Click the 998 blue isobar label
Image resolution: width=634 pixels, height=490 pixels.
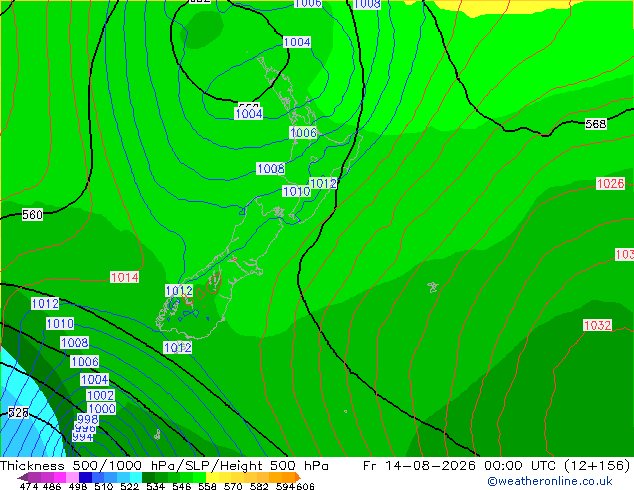click(87, 419)
